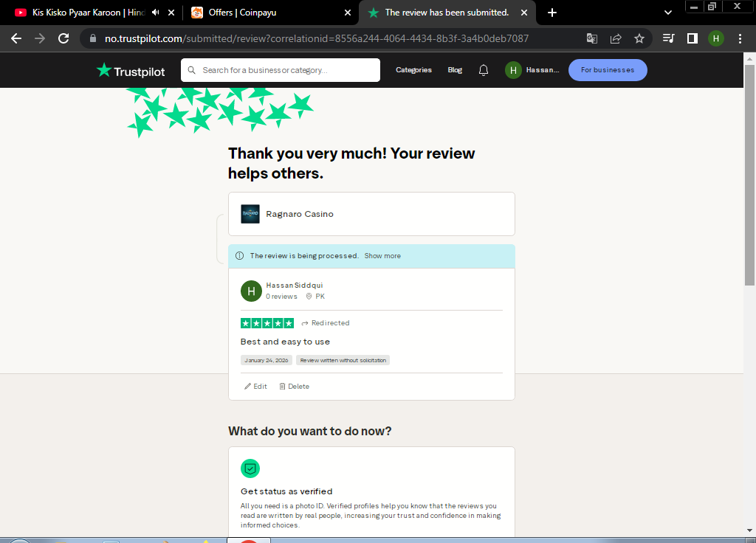Image resolution: width=756 pixels, height=543 pixels.
Task: Click the info icon in the processing banner
Action: tap(239, 256)
